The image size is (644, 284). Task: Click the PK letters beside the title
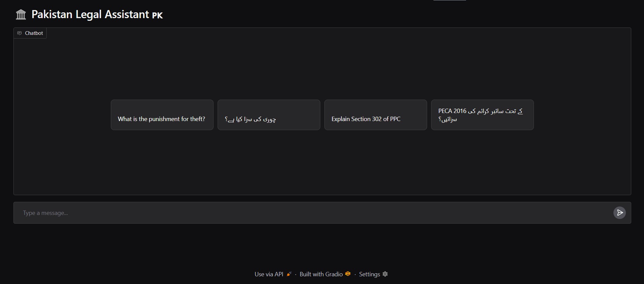[x=157, y=15]
